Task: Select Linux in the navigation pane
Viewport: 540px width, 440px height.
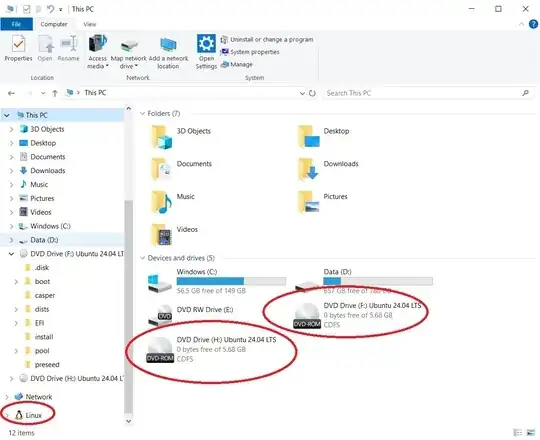Action: pos(33,415)
